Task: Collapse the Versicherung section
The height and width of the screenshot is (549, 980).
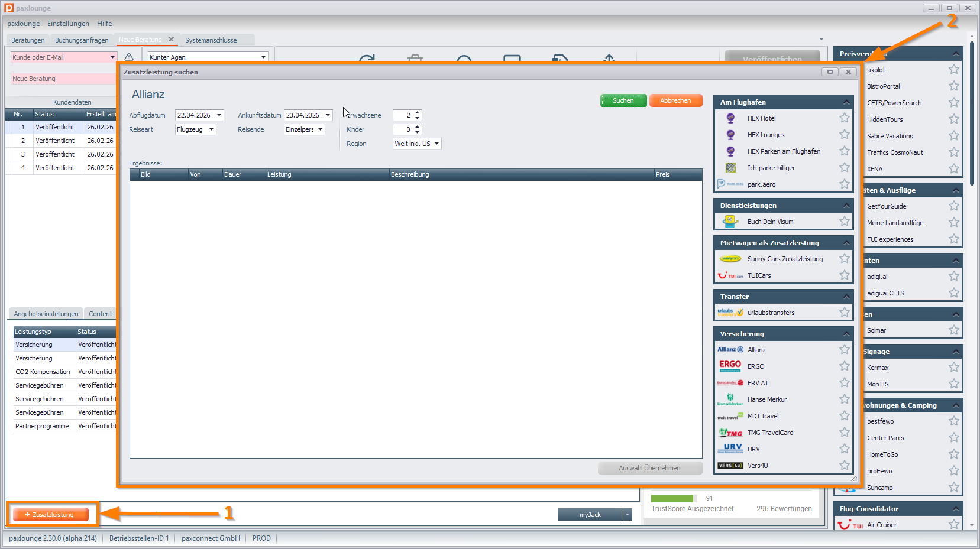Action: (846, 334)
